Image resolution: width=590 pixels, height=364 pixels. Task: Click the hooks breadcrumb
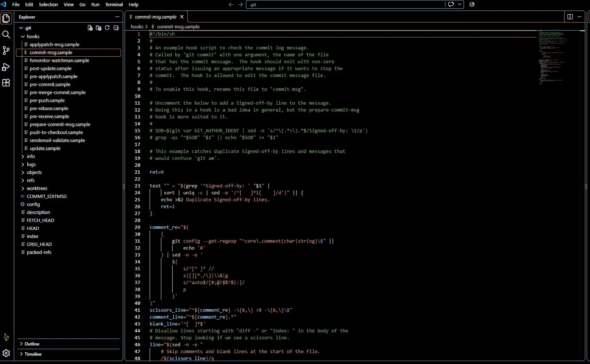point(137,27)
